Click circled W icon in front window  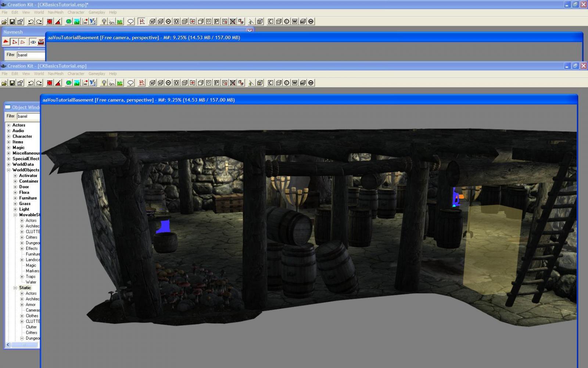[311, 83]
